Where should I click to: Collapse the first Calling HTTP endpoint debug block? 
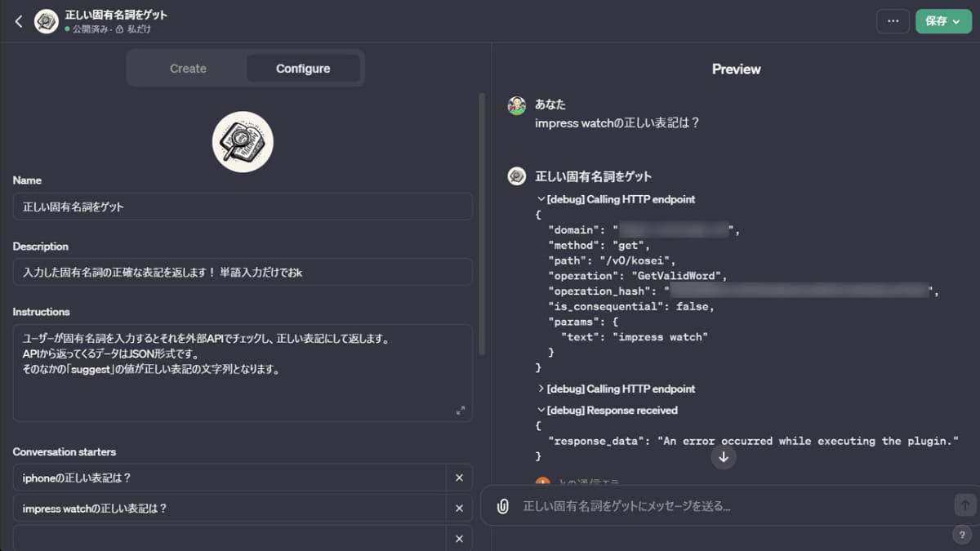click(x=541, y=198)
